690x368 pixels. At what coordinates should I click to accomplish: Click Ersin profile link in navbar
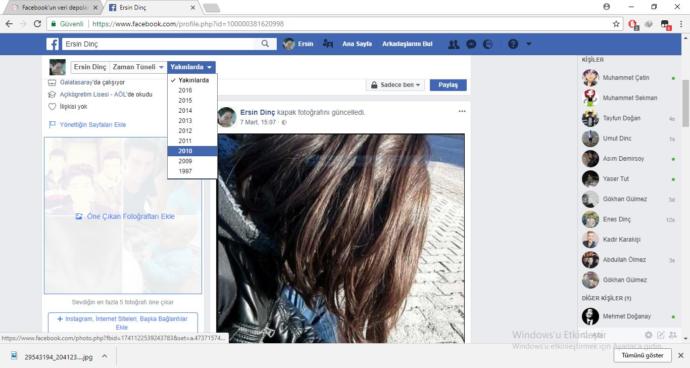[x=298, y=44]
